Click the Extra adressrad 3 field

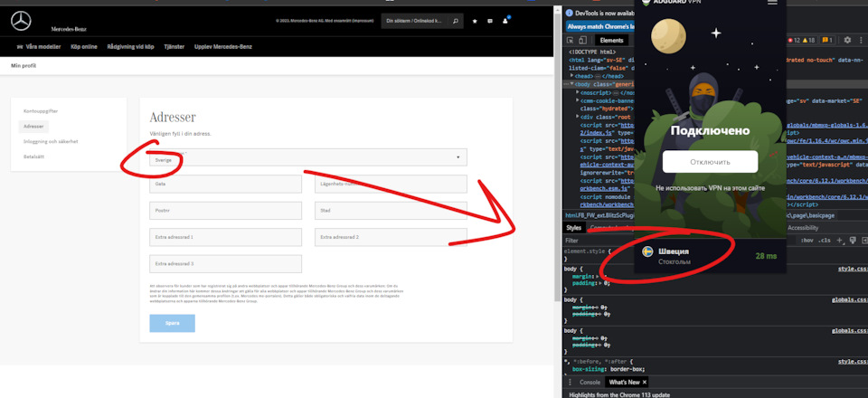(225, 263)
